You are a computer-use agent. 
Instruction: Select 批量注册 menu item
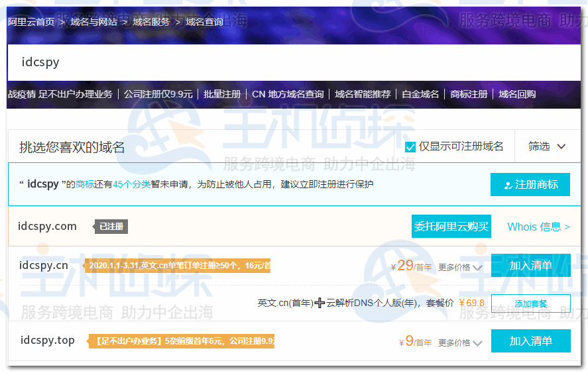click(222, 94)
